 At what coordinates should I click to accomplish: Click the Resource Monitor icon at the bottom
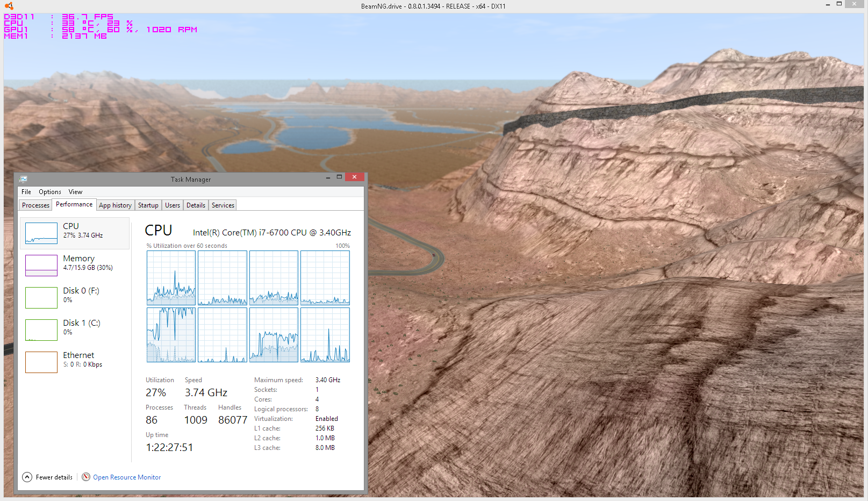(x=86, y=477)
